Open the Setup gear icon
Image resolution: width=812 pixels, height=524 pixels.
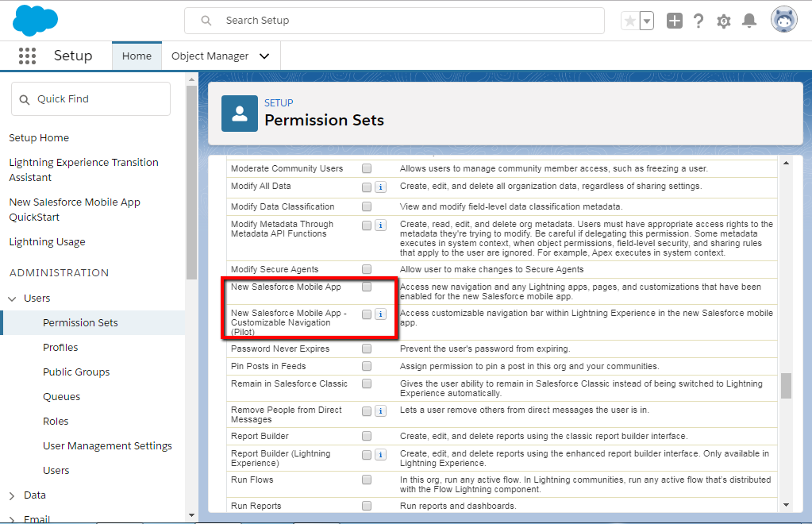click(723, 21)
